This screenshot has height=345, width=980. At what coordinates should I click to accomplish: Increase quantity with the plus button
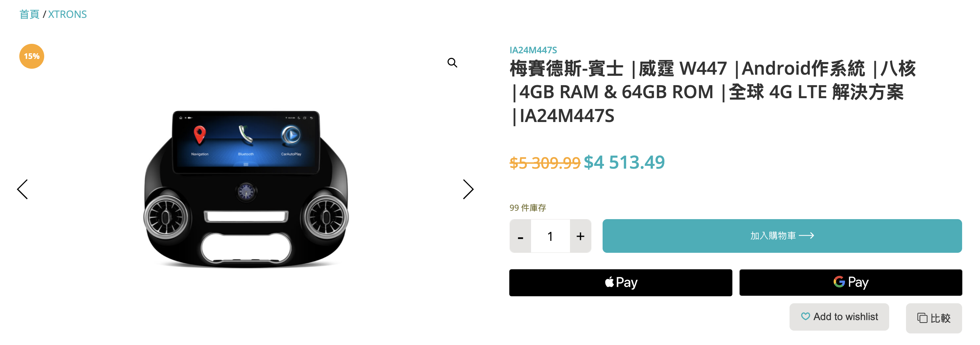(x=580, y=236)
